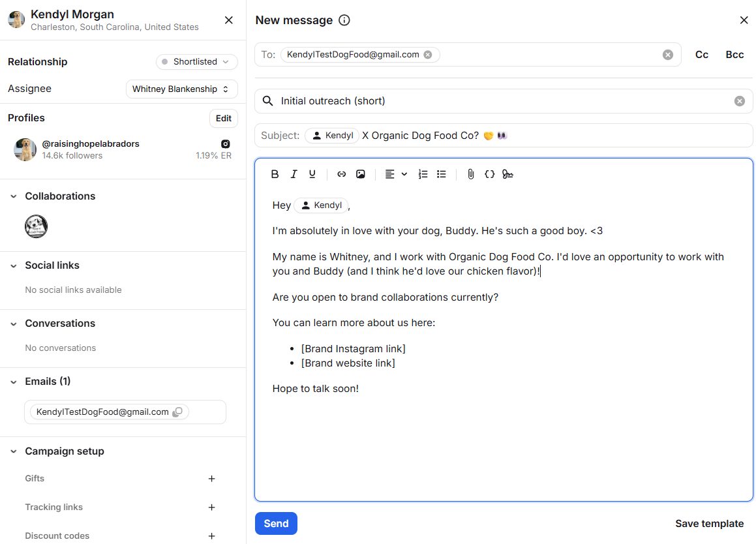Open text alignment options

pos(396,174)
